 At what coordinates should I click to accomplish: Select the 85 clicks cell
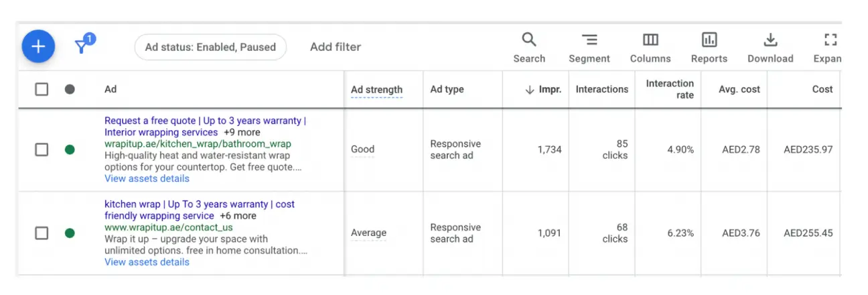click(615, 150)
